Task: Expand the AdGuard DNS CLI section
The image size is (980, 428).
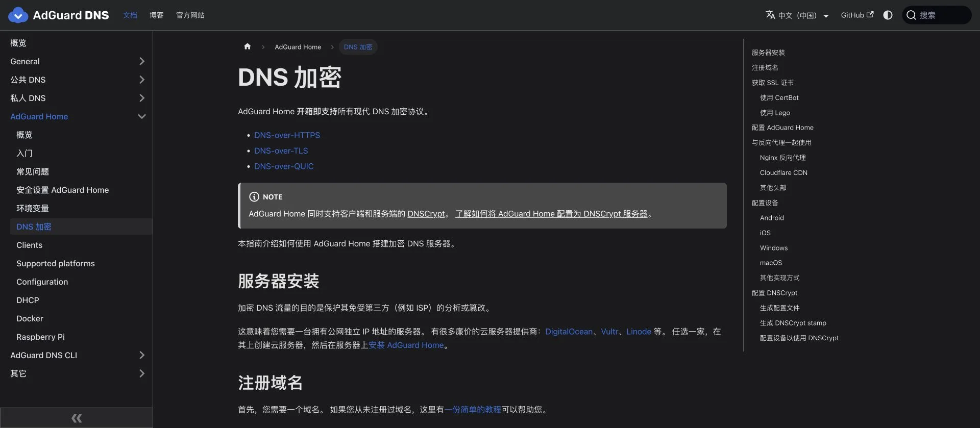Action: pyautogui.click(x=142, y=355)
